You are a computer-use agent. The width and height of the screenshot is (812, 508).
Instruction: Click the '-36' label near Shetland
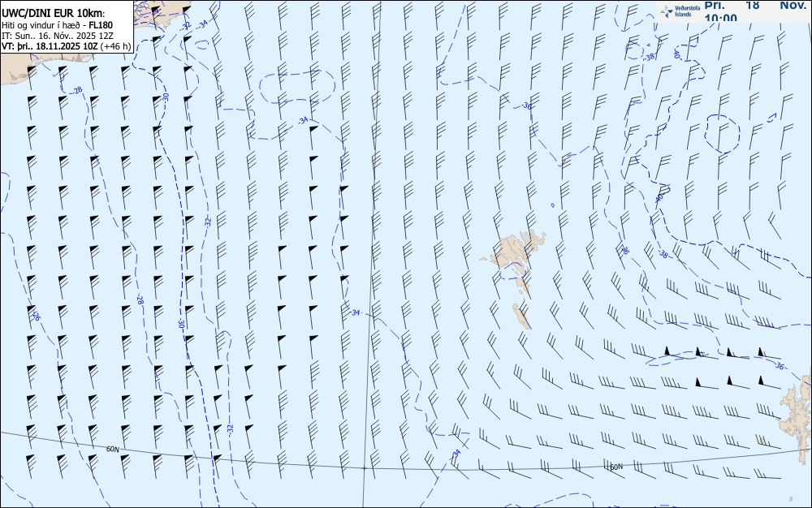(x=779, y=366)
